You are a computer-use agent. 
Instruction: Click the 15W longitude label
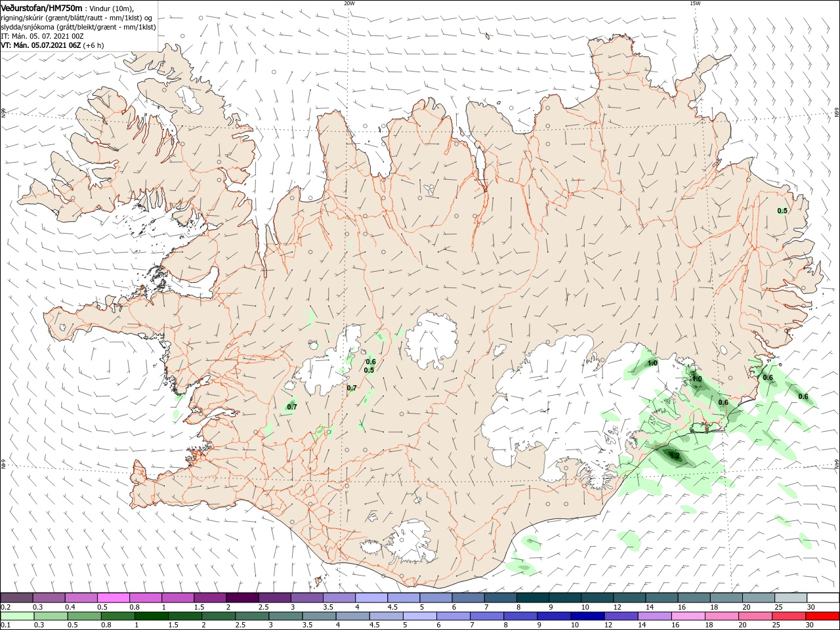pyautogui.click(x=695, y=3)
